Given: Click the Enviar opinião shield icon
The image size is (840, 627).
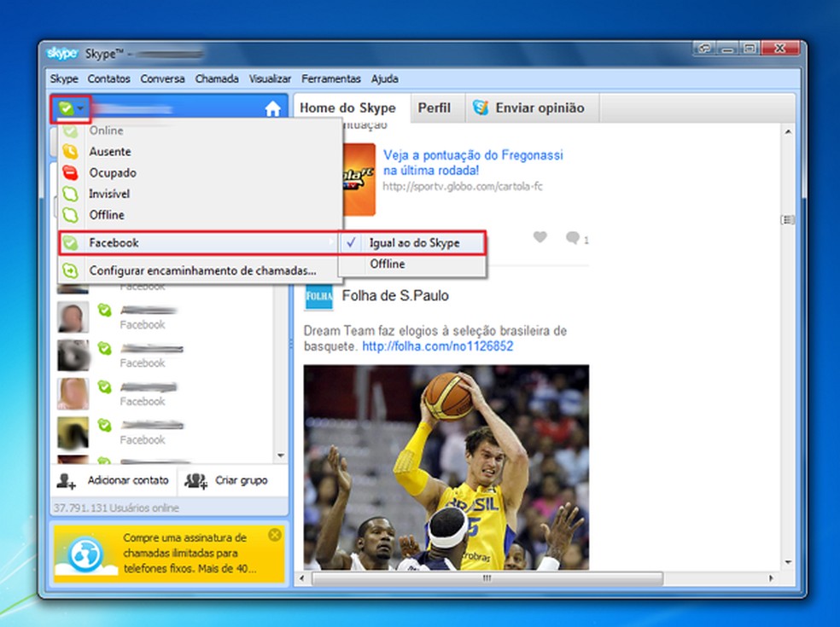Looking at the screenshot, I should (481, 108).
